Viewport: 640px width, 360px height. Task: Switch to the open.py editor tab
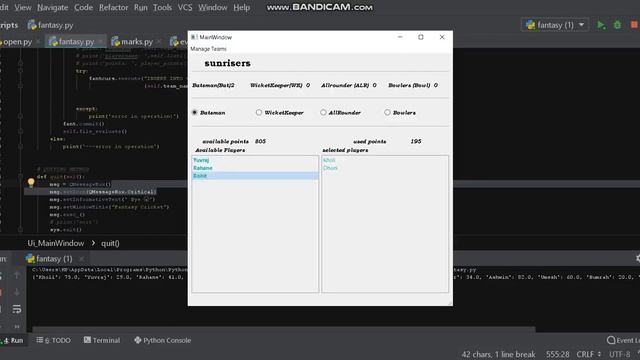[17, 42]
